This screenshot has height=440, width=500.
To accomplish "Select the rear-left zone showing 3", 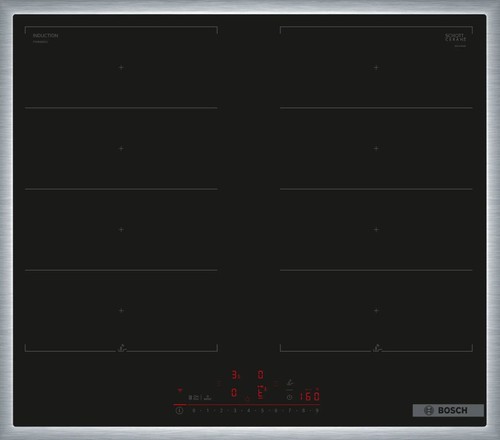I will (235, 375).
